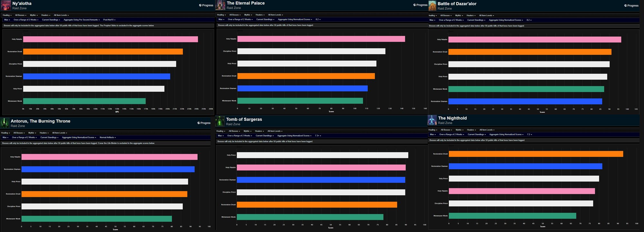This screenshot has width=644, height=232.
Task: Open the Healers dropdown in Tomb of Sargeras
Action: pos(259,131)
